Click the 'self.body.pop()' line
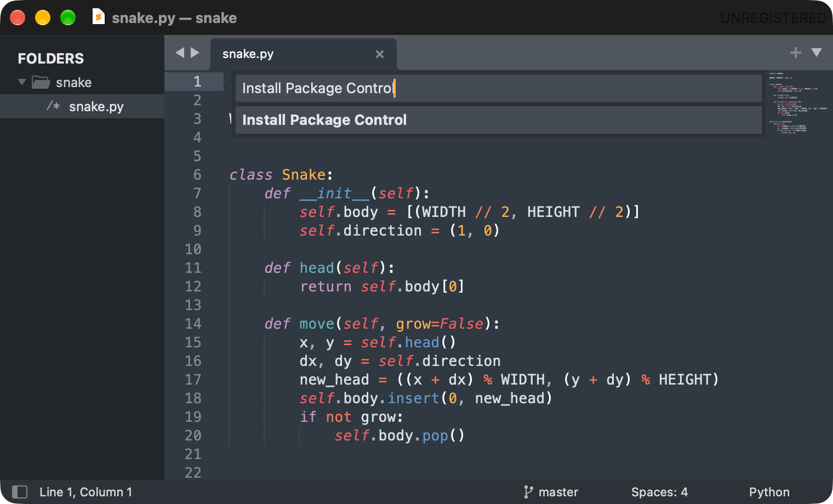Viewport: 833px width, 504px height. click(x=400, y=436)
